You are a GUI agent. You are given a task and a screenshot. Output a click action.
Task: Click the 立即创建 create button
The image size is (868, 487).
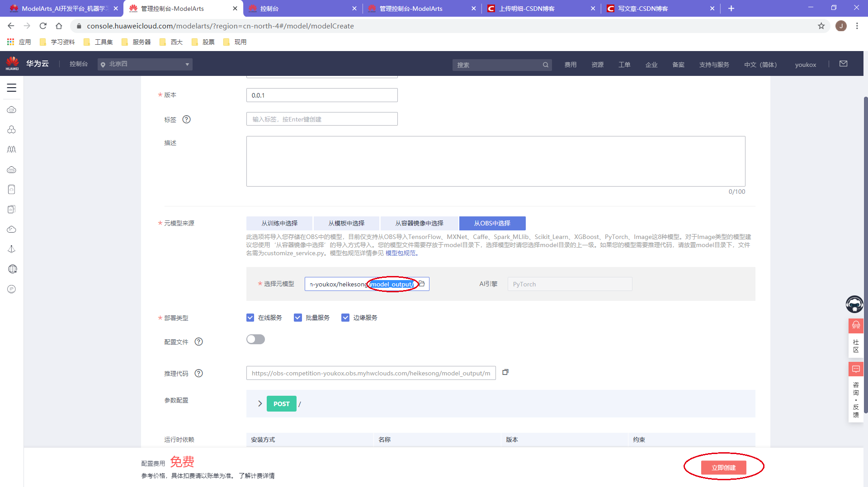pyautogui.click(x=724, y=467)
